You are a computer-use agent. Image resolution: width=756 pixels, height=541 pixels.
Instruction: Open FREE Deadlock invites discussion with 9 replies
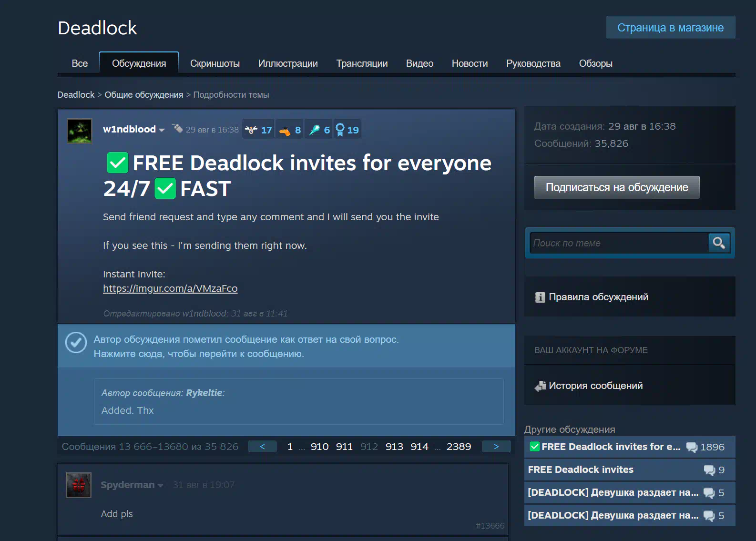(630, 470)
